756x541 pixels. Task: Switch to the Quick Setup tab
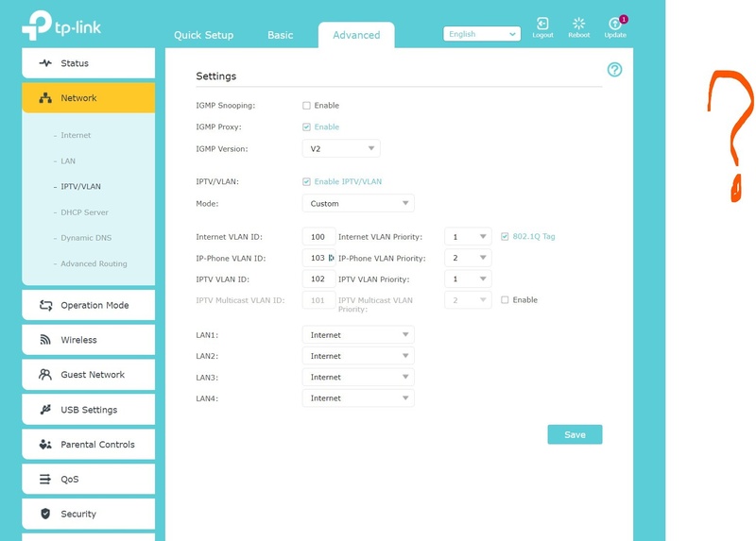pyautogui.click(x=203, y=35)
